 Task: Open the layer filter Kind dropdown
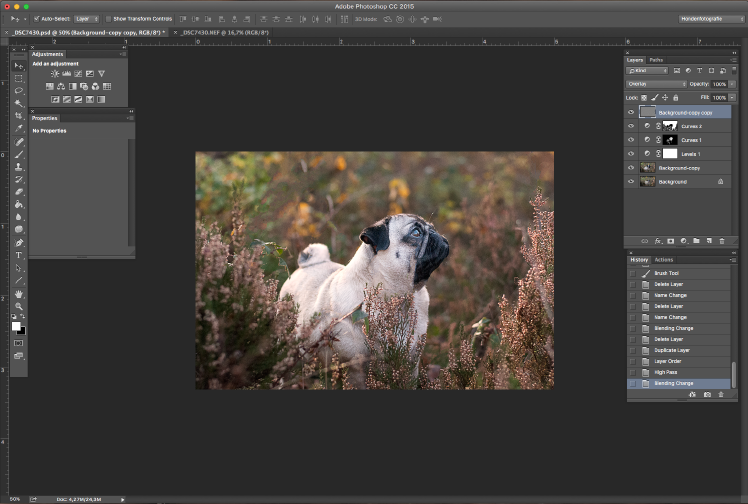pos(647,71)
